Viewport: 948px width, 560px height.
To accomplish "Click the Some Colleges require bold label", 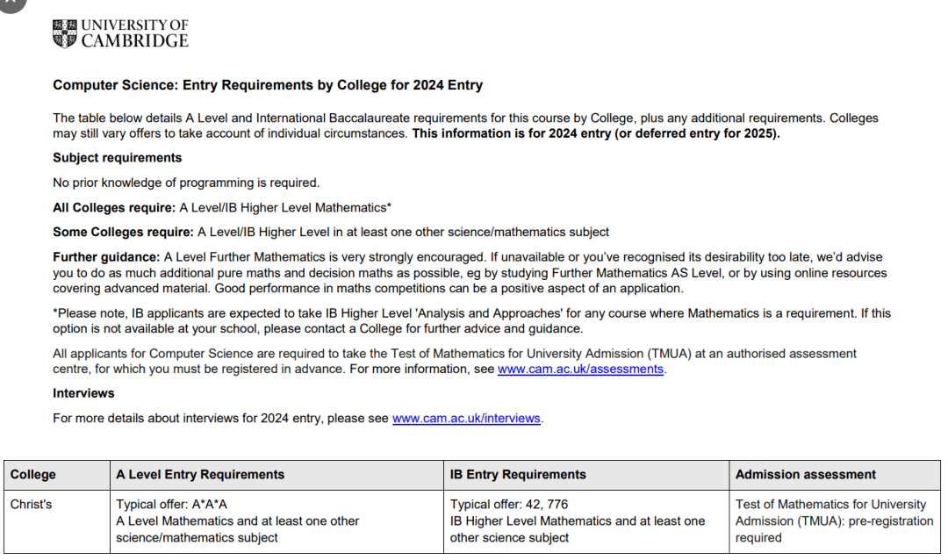I will [123, 233].
